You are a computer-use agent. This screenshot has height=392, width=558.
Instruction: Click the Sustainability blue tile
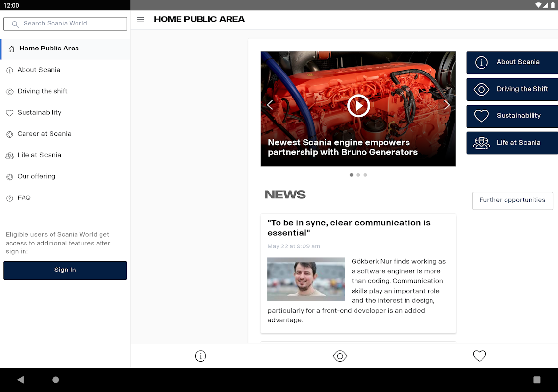coord(512,116)
